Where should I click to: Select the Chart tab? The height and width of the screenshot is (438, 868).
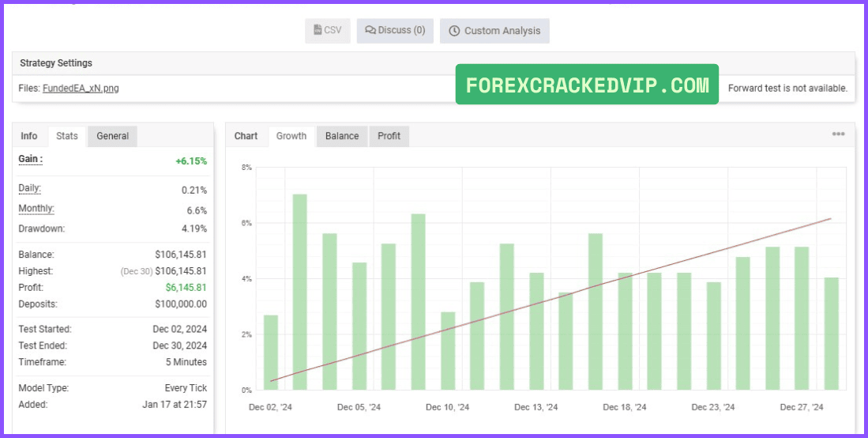pos(246,136)
